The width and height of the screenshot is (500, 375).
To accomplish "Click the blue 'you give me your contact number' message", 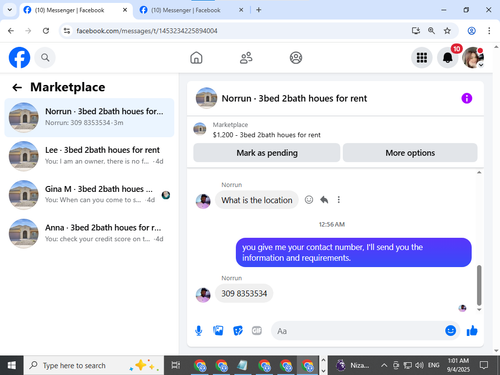I will click(x=354, y=252).
